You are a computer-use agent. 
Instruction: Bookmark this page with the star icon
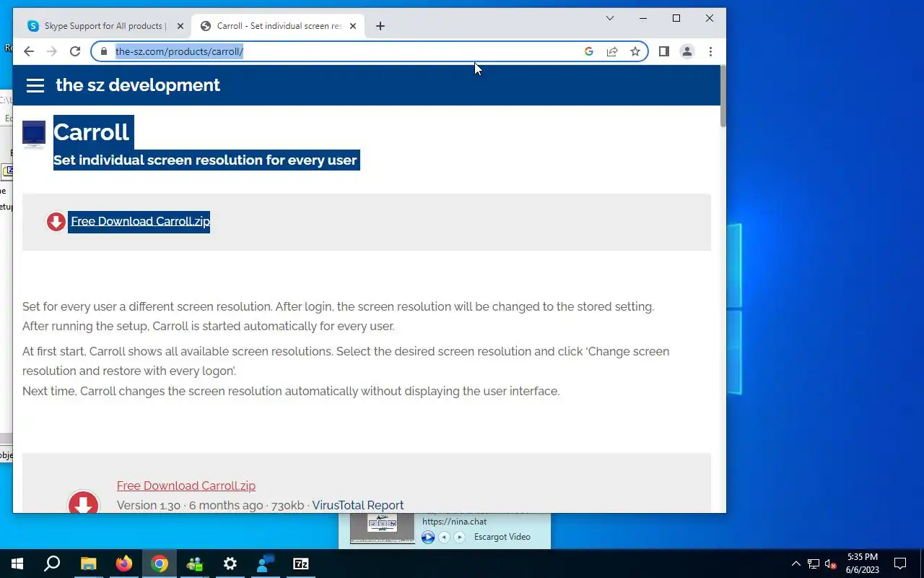pos(635,51)
